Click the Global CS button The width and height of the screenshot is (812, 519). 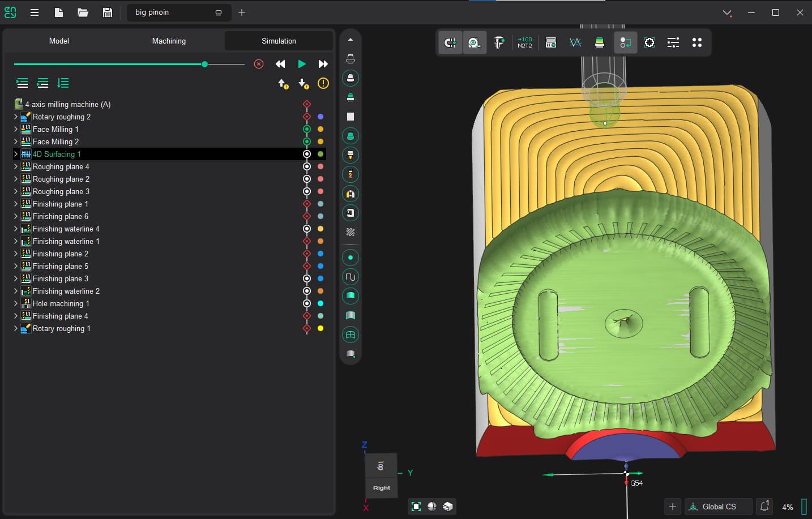coord(718,507)
